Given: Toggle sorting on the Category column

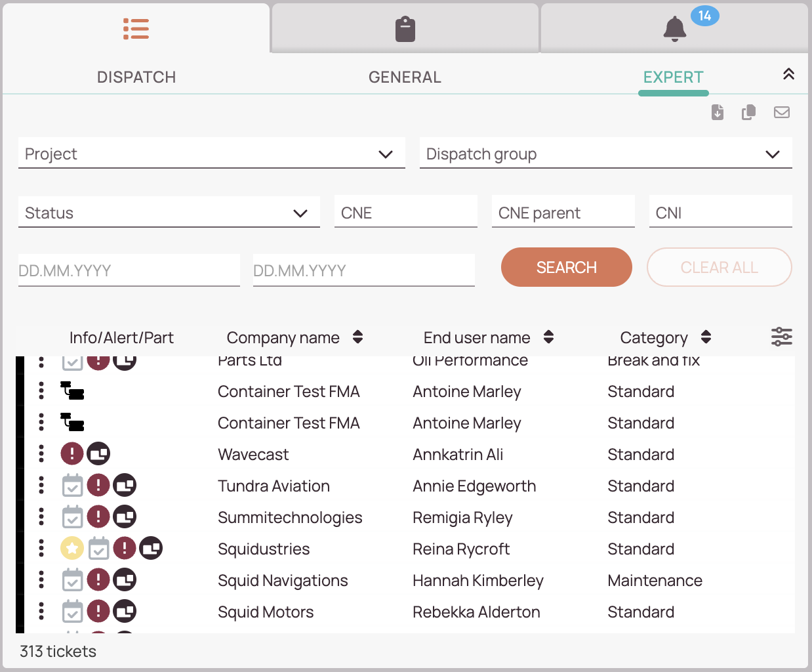Looking at the screenshot, I should [x=706, y=337].
